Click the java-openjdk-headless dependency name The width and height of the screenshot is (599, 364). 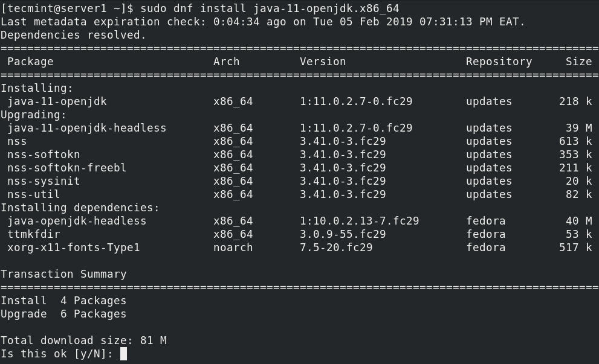pos(77,221)
